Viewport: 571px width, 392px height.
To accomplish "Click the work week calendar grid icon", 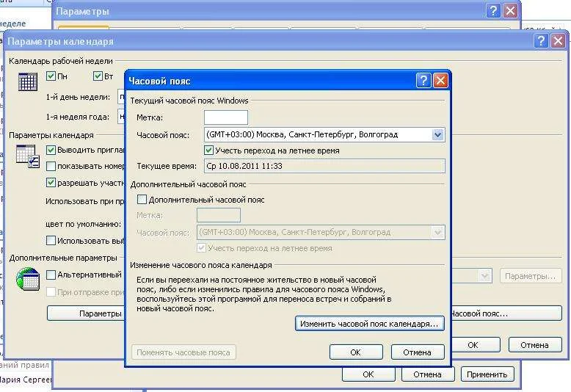I will (x=28, y=81).
